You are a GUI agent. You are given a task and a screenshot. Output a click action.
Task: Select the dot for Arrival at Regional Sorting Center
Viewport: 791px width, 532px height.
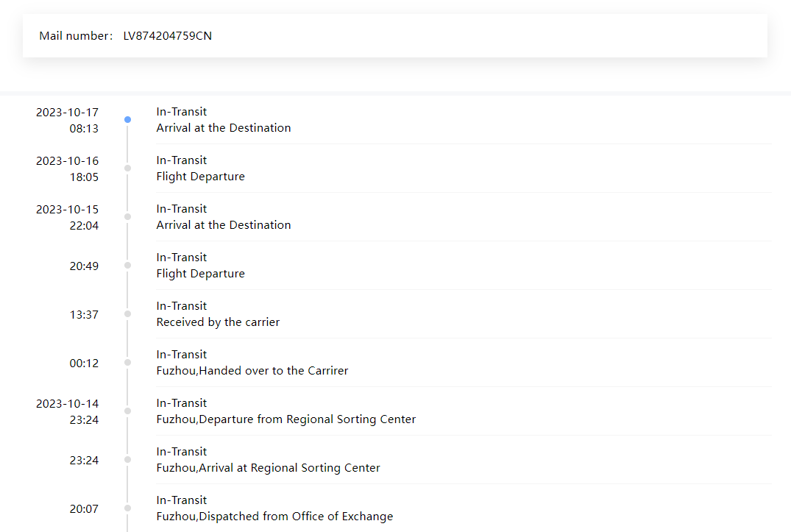coord(127,459)
